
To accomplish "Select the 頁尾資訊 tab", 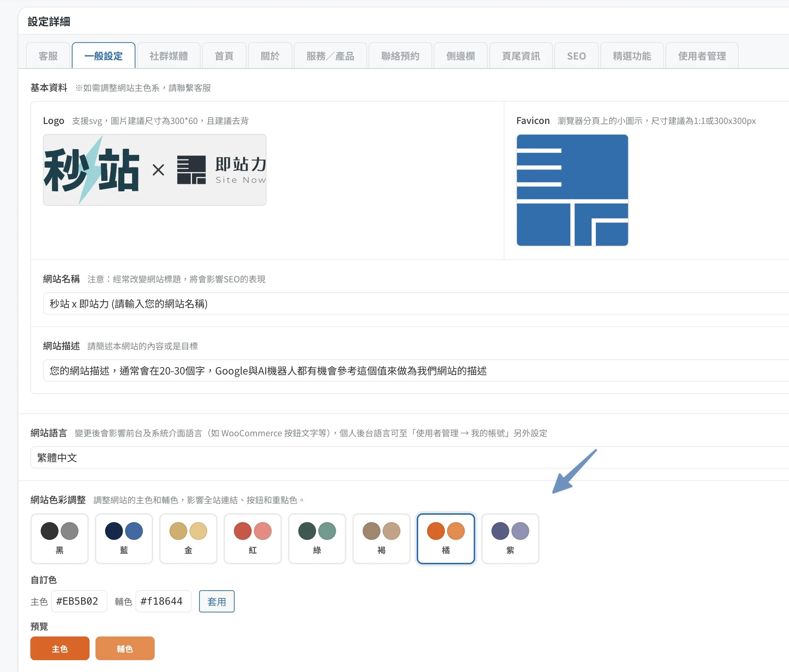I will pos(521,56).
